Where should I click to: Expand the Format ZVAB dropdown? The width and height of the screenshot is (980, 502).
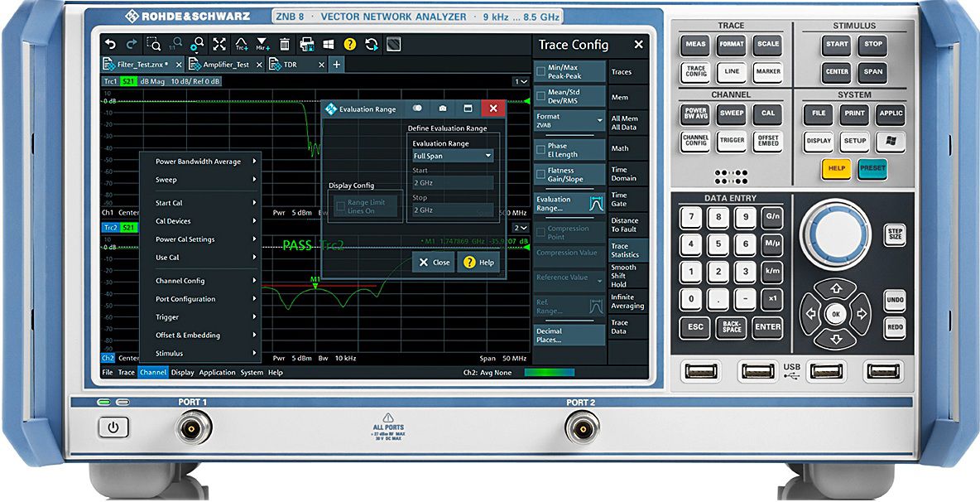click(569, 121)
